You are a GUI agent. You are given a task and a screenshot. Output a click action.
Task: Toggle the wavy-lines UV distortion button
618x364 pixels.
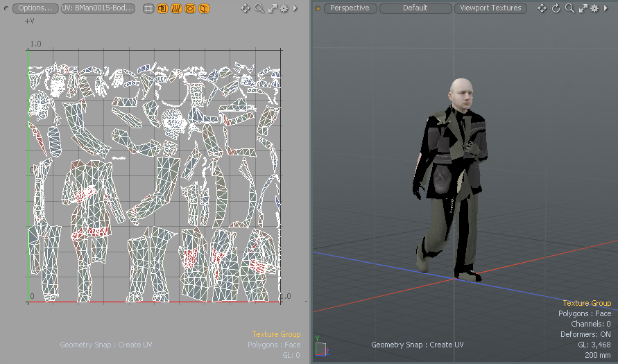pyautogui.click(x=176, y=8)
